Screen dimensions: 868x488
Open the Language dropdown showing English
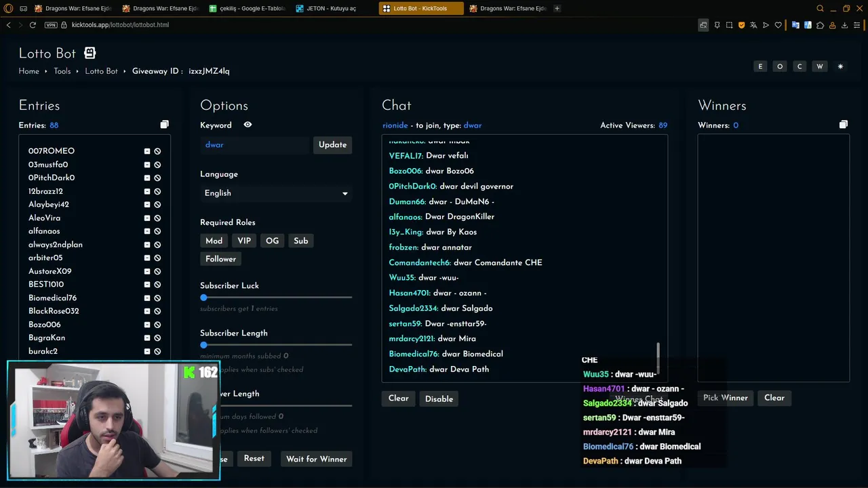click(x=276, y=193)
